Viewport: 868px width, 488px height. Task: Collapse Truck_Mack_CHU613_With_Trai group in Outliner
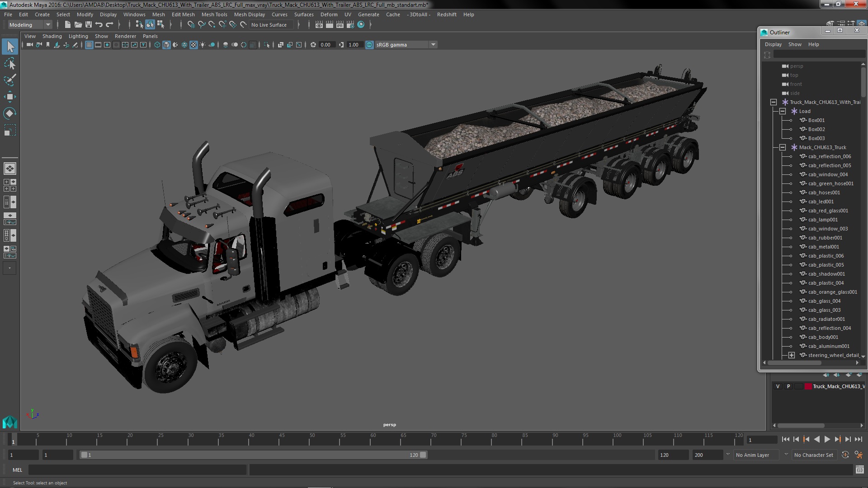(x=774, y=102)
